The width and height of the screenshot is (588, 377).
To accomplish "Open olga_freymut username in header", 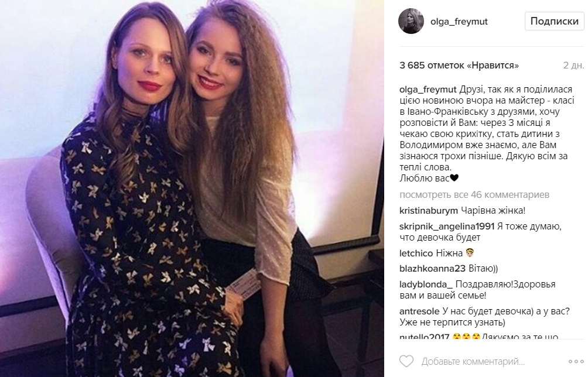I will pos(459,21).
